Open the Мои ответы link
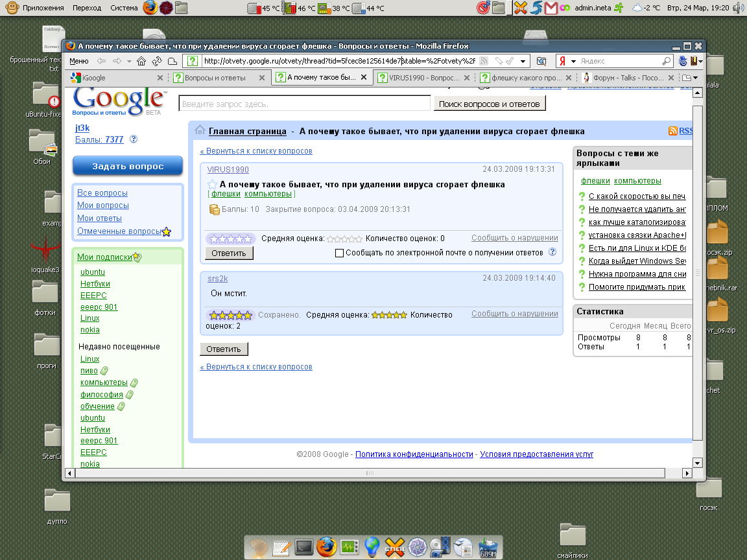Viewport: 747px width, 560px height. pyautogui.click(x=99, y=218)
